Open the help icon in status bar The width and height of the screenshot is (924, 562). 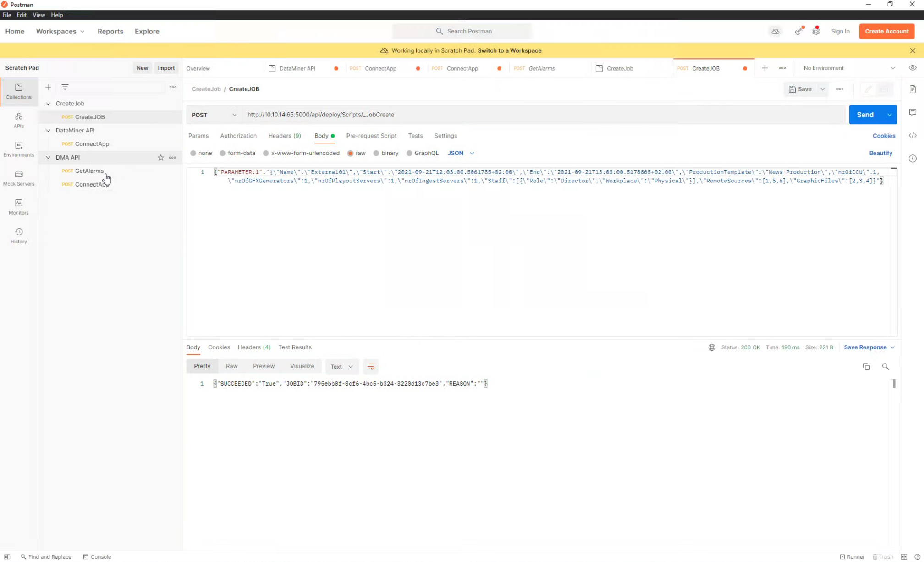pos(917,557)
